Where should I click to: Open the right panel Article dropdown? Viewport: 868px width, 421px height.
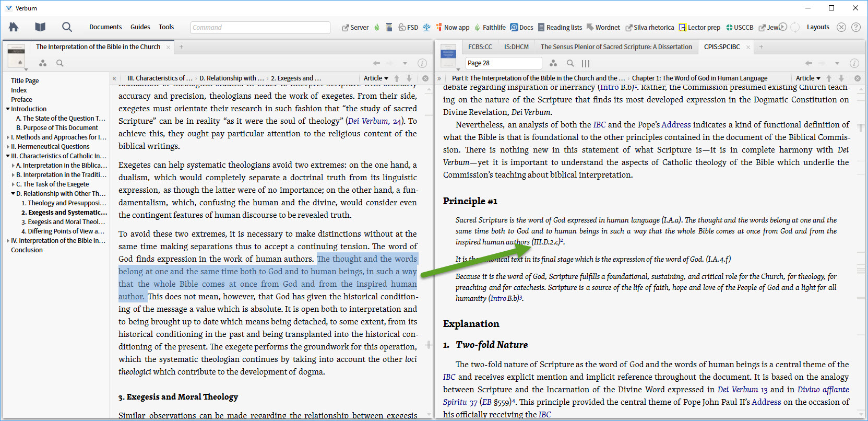[x=808, y=78]
